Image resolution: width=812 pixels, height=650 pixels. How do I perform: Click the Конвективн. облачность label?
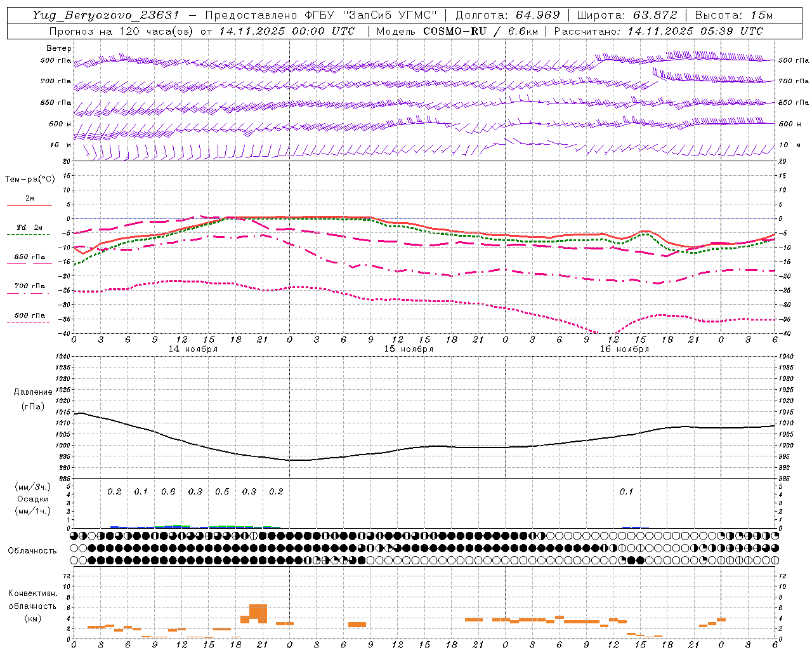33,600
